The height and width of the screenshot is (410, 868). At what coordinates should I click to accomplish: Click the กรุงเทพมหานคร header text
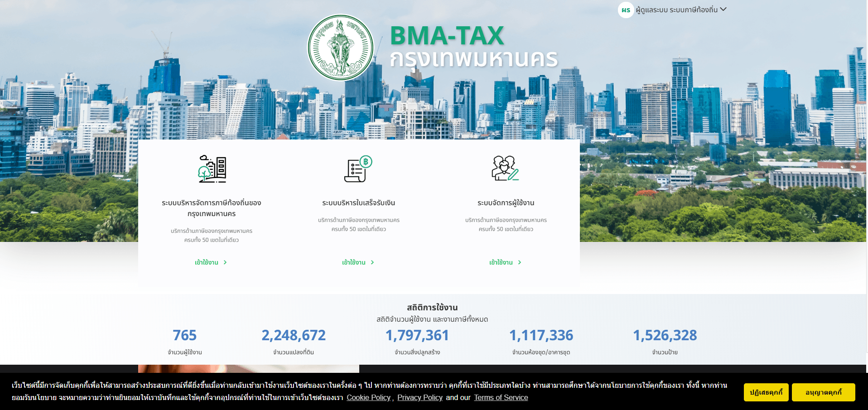474,59
